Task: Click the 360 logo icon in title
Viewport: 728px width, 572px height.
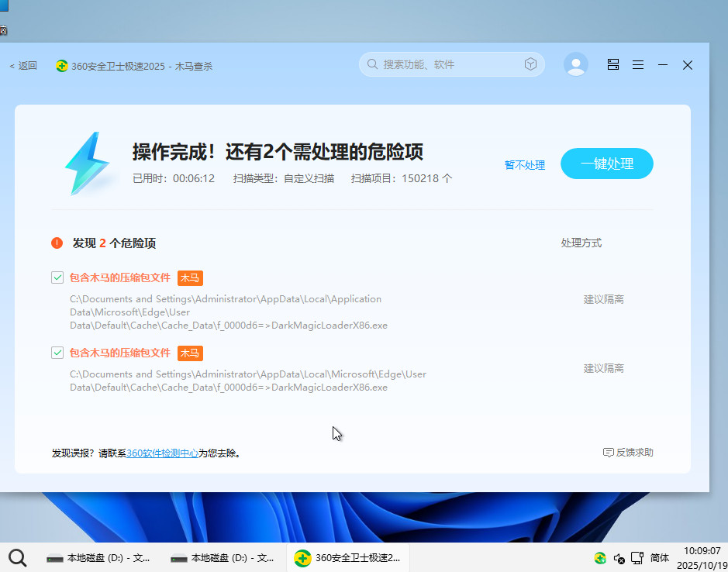Action: [x=62, y=66]
